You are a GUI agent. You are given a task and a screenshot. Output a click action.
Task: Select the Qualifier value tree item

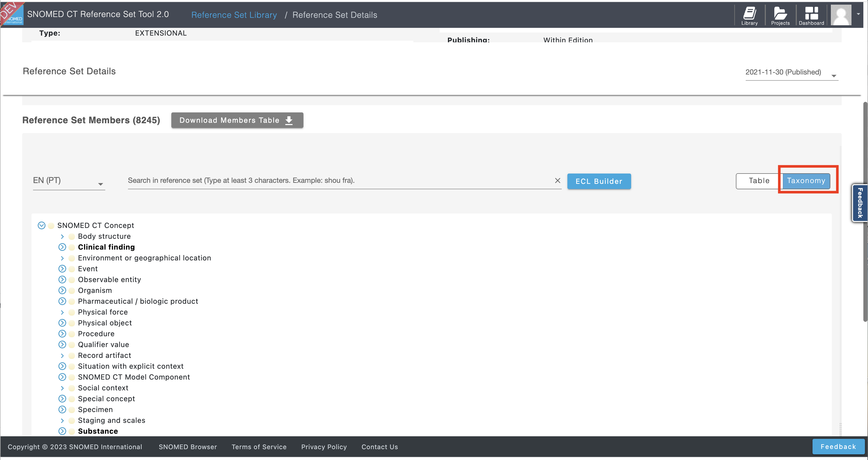[103, 345]
